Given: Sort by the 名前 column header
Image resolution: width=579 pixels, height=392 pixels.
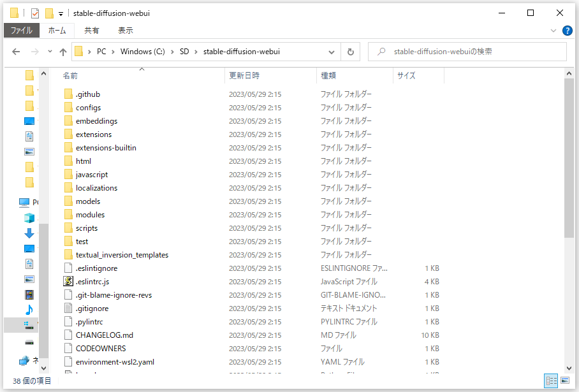Looking at the screenshot, I should (70, 76).
